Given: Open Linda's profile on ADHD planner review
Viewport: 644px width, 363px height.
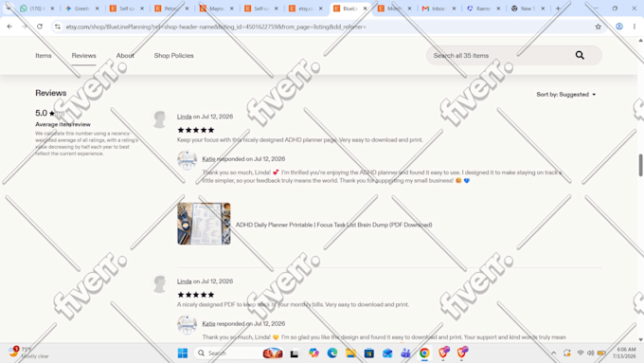Looking at the screenshot, I should coord(184,117).
